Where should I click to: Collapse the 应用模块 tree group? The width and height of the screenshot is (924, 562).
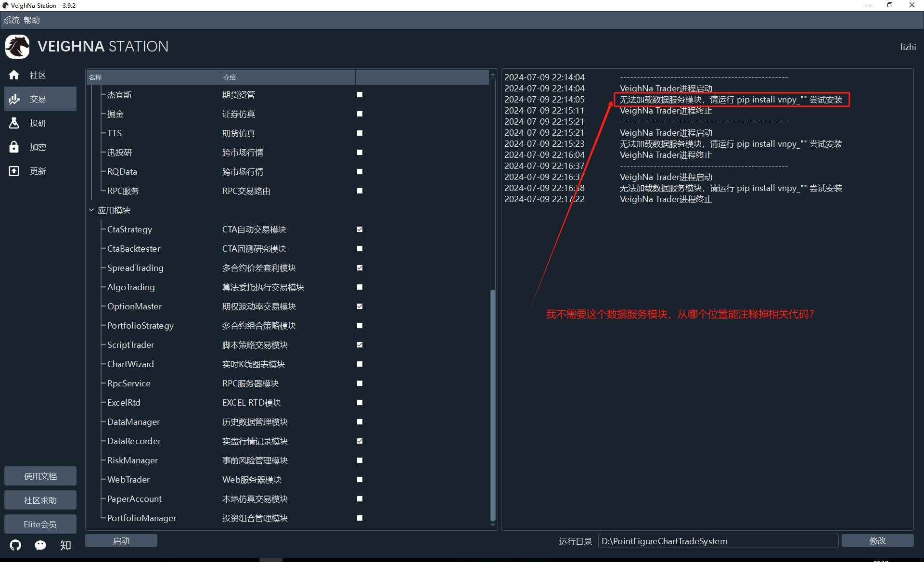click(91, 210)
